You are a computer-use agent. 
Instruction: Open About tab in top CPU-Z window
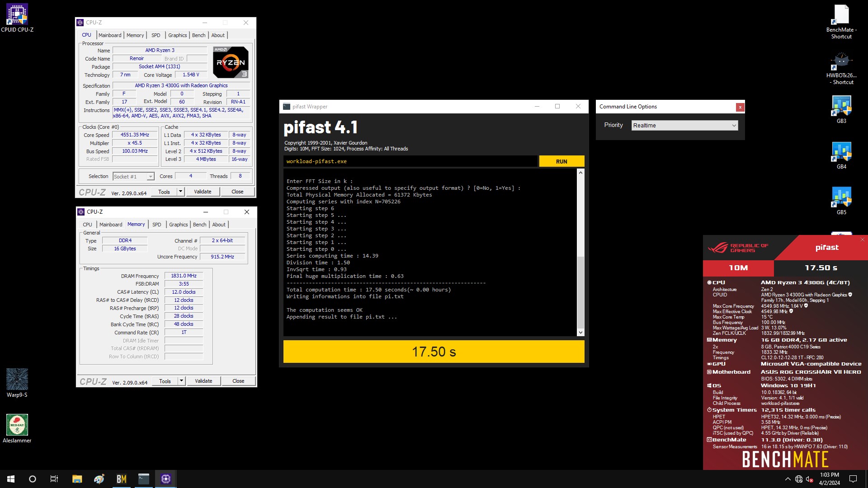tap(218, 35)
